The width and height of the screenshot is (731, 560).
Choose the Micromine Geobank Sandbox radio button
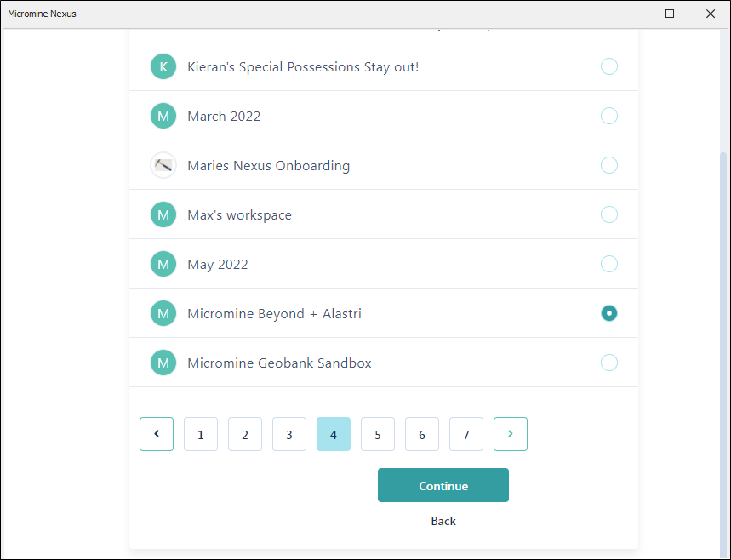pos(609,363)
